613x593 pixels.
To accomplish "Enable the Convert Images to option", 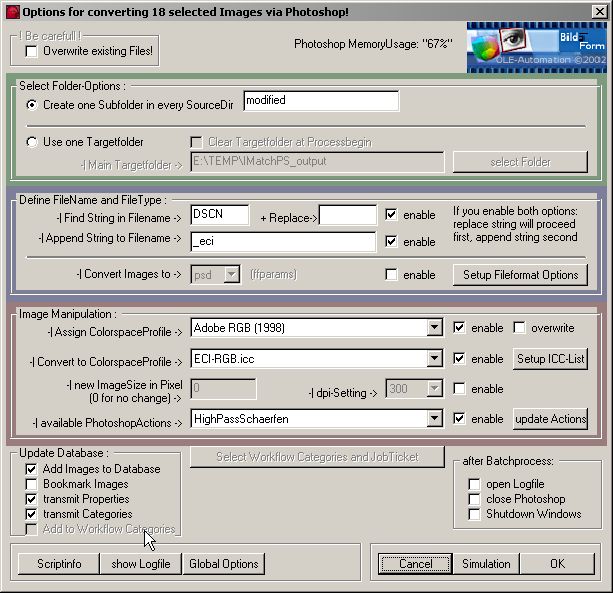I will coord(391,275).
